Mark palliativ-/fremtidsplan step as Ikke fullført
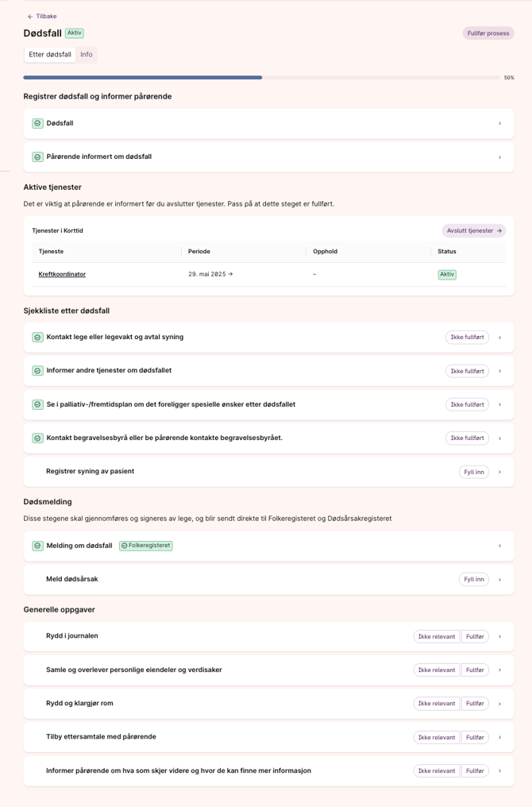 [467, 404]
